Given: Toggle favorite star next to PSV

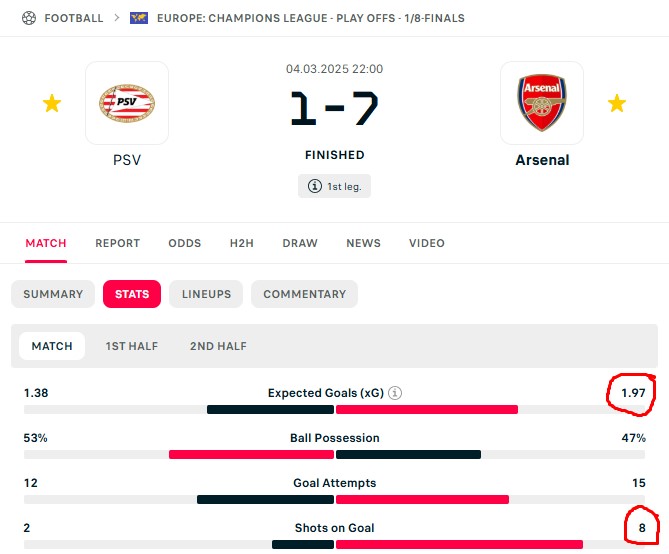Looking at the screenshot, I should tap(51, 103).
